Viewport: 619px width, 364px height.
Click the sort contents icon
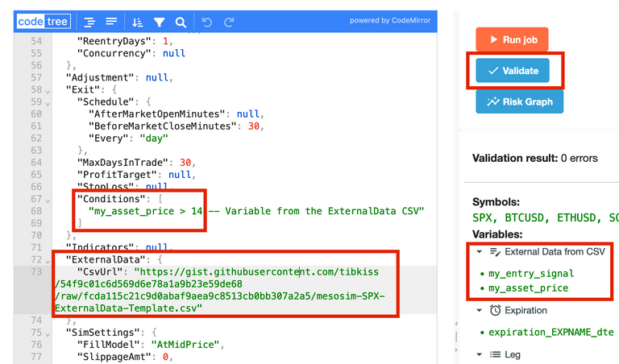[137, 22]
